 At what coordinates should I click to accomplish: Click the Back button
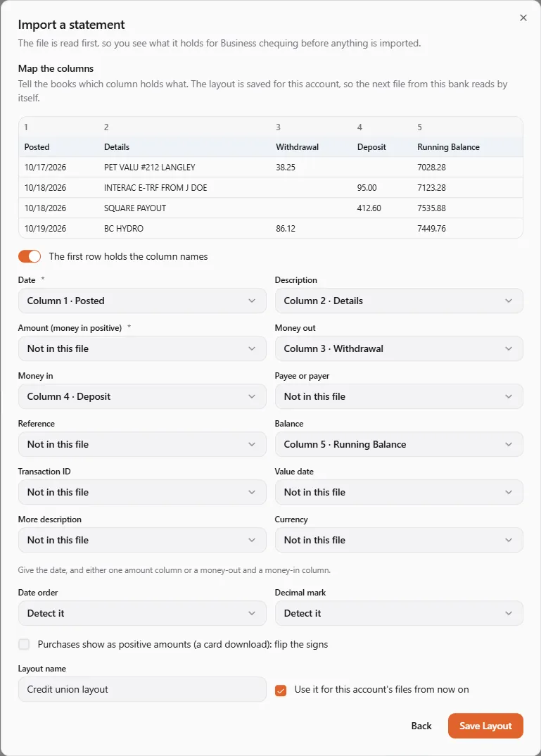pyautogui.click(x=421, y=726)
